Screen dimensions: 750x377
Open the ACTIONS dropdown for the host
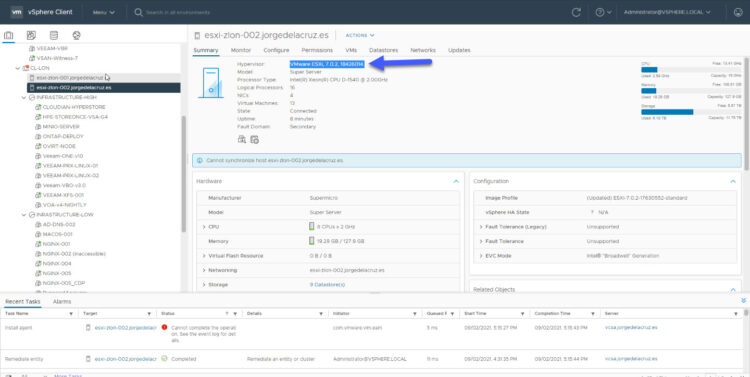pos(360,35)
